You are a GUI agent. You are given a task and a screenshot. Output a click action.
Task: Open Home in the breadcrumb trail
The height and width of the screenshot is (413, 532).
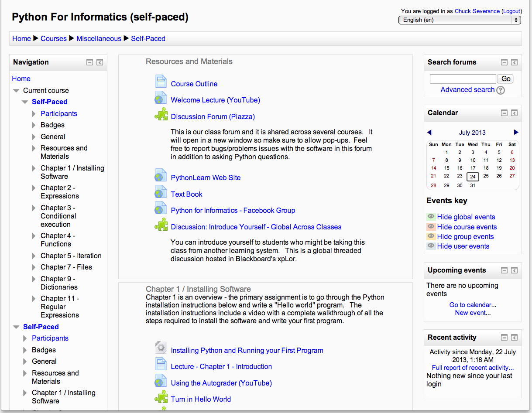21,38
